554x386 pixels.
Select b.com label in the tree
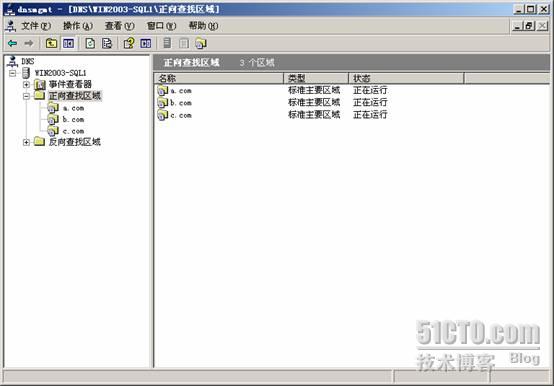point(73,120)
